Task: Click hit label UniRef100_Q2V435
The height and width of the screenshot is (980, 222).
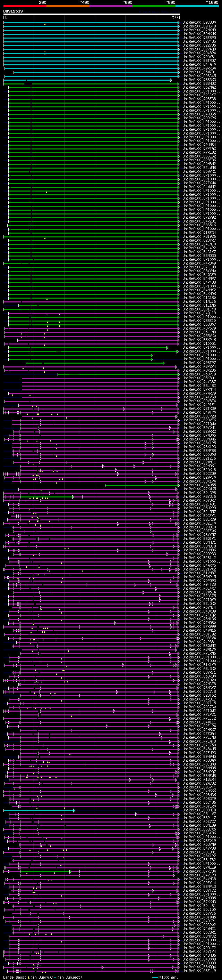Action: coord(199,41)
